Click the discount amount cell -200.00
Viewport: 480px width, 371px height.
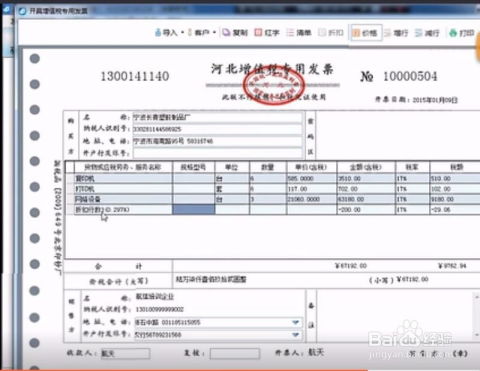pyautogui.click(x=366, y=209)
